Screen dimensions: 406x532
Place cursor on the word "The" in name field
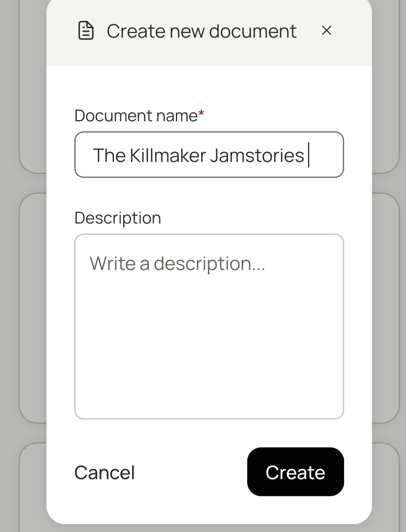[109, 155]
